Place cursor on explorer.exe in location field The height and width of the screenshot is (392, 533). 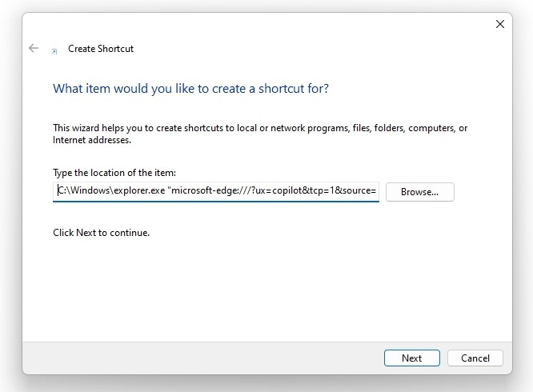139,190
